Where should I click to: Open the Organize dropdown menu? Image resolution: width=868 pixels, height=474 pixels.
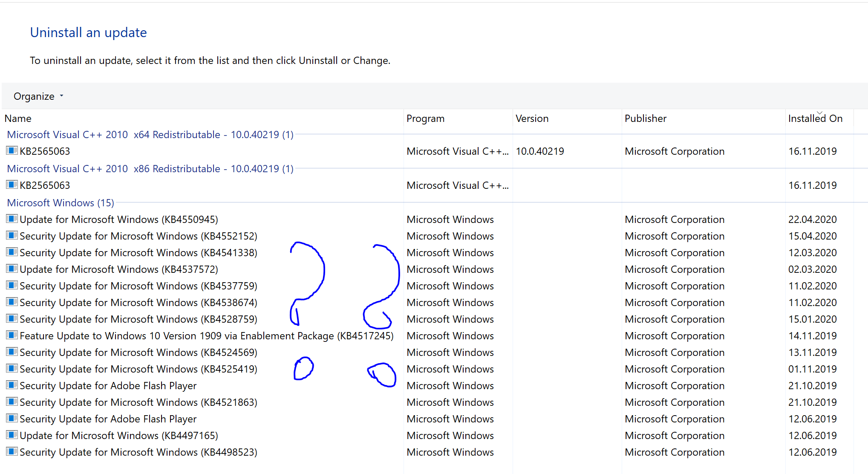(x=38, y=96)
